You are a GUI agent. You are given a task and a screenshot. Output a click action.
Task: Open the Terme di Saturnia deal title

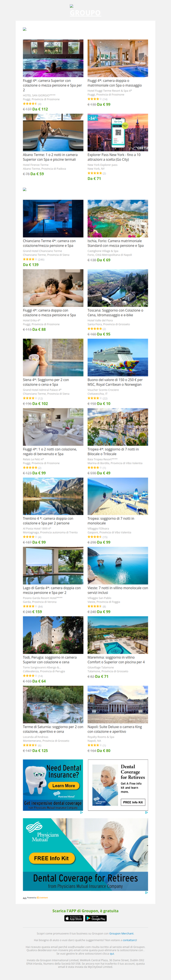53,729
